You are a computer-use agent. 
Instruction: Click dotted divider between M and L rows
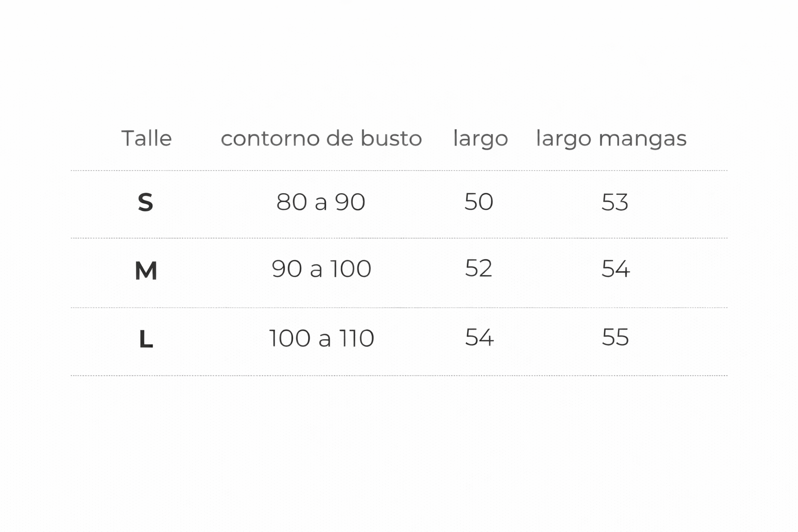pos(399,308)
